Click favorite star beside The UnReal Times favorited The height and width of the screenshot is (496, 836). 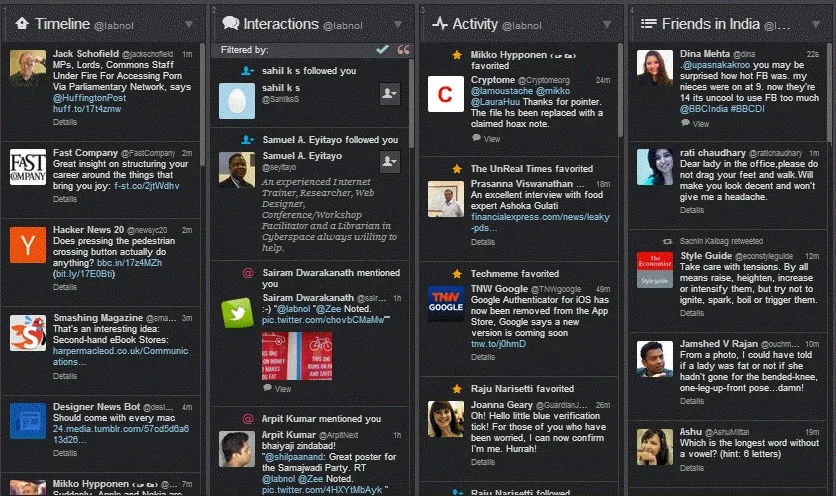(x=457, y=169)
